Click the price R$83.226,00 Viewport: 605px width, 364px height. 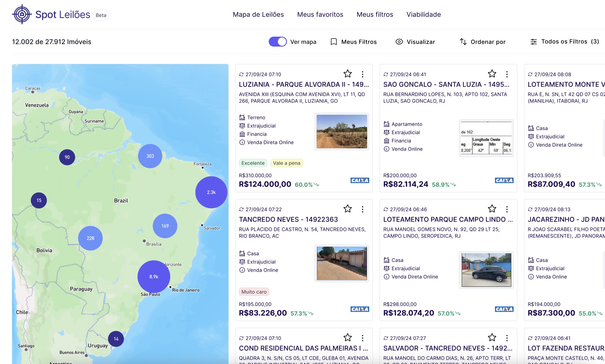click(263, 313)
